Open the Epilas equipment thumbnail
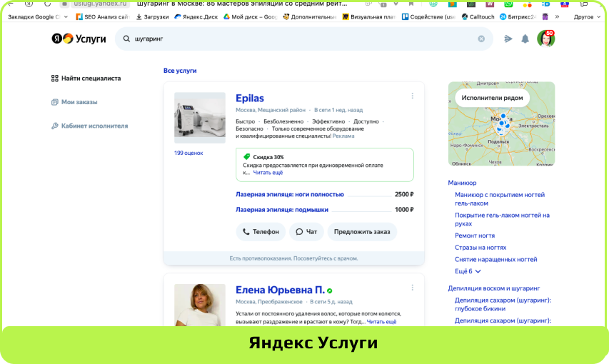 coord(200,118)
